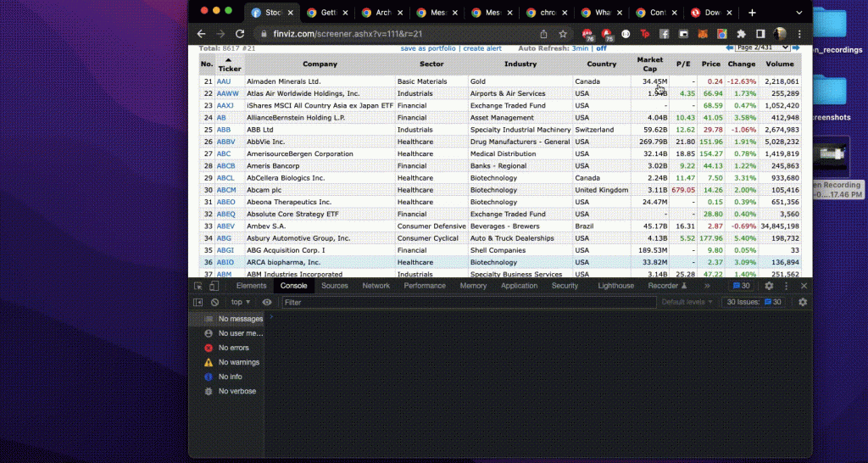Switch to the Network tab in DevTools
The width and height of the screenshot is (868, 463).
coord(376,286)
